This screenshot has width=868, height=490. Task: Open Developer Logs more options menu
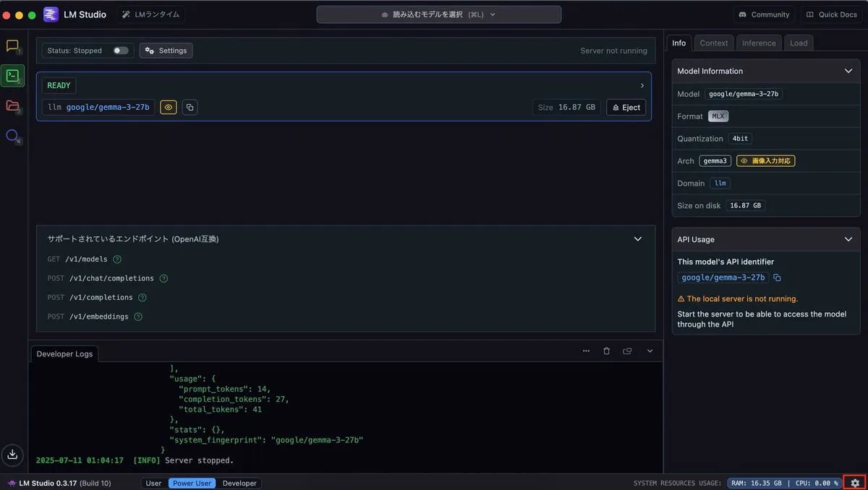[586, 351]
